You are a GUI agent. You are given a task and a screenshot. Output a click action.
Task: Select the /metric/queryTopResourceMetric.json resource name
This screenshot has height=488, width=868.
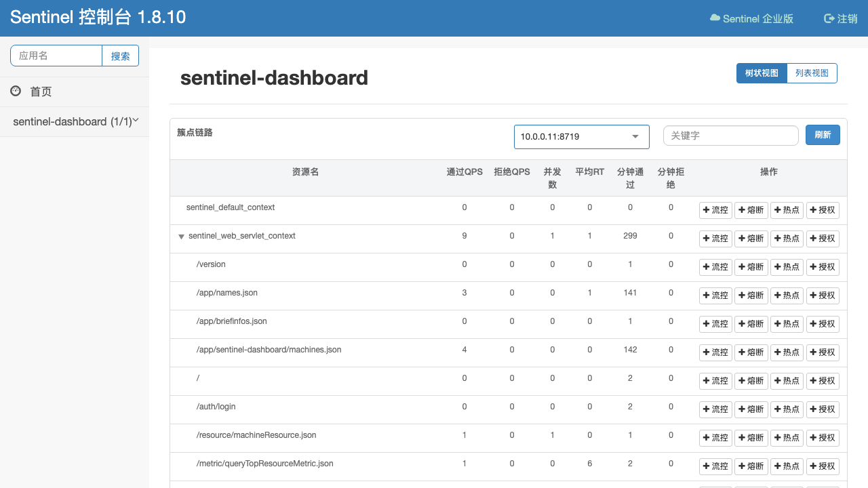264,464
